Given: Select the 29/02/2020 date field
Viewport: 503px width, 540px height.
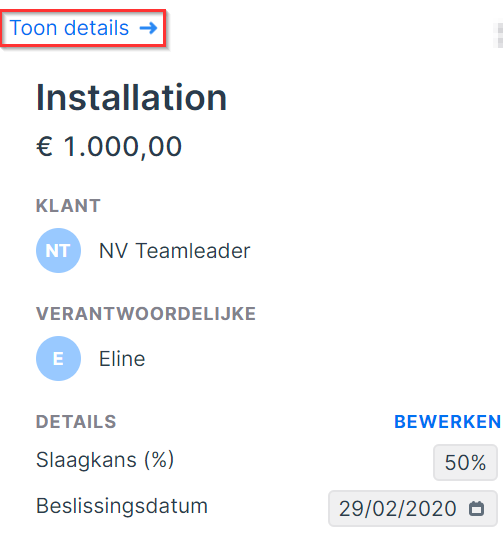Looking at the screenshot, I should 413,508.
